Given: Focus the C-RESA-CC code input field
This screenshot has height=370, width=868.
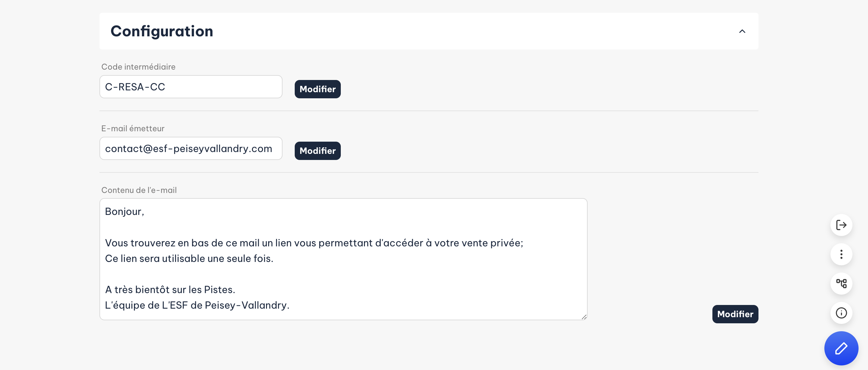Looking at the screenshot, I should coord(191,87).
